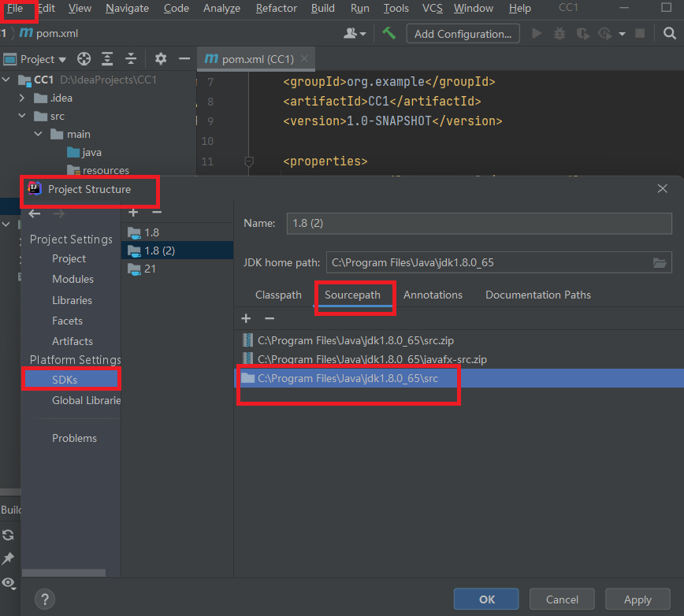Click the SDK Name input field

click(479, 223)
